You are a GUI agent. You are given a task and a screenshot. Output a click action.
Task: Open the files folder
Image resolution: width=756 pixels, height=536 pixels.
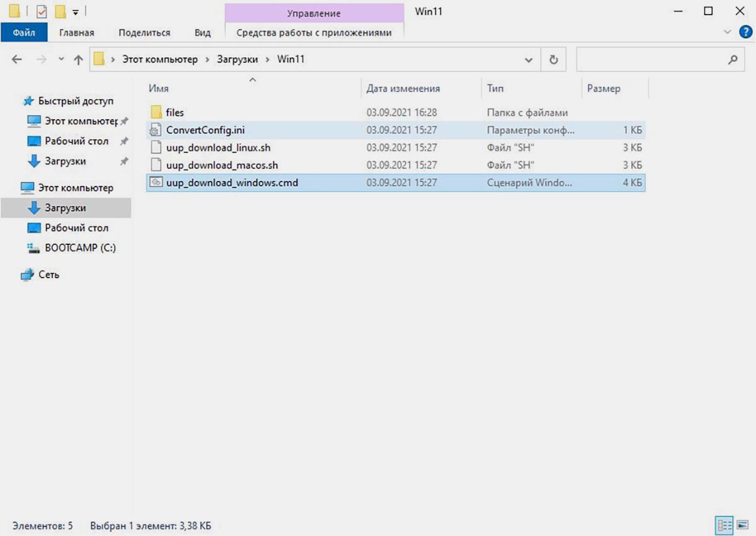pyautogui.click(x=175, y=112)
